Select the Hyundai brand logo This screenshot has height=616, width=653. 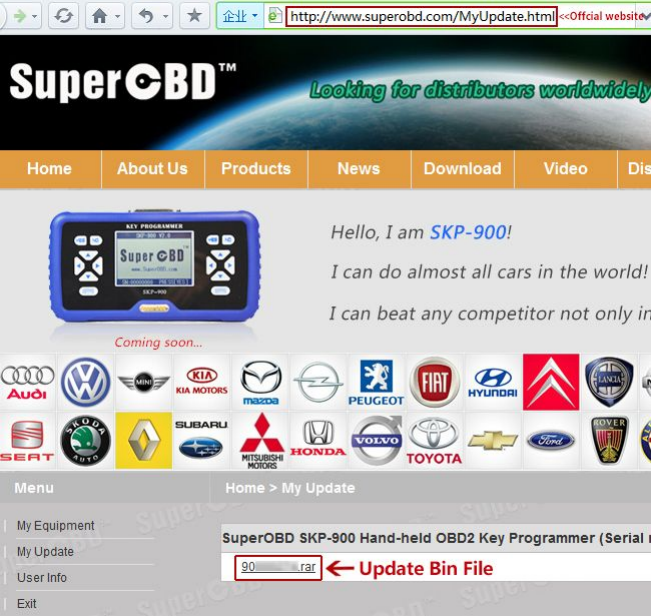tap(493, 382)
